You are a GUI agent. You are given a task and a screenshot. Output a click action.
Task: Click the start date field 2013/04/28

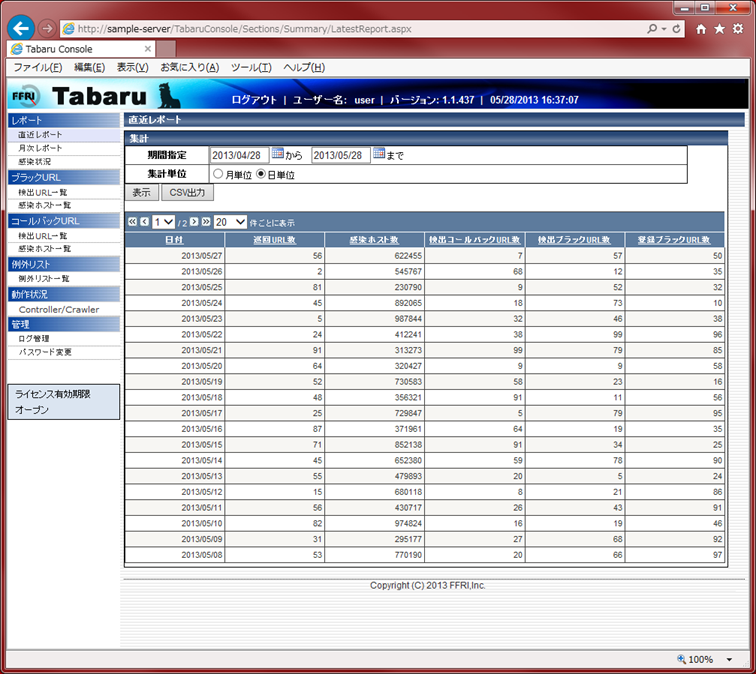point(239,155)
